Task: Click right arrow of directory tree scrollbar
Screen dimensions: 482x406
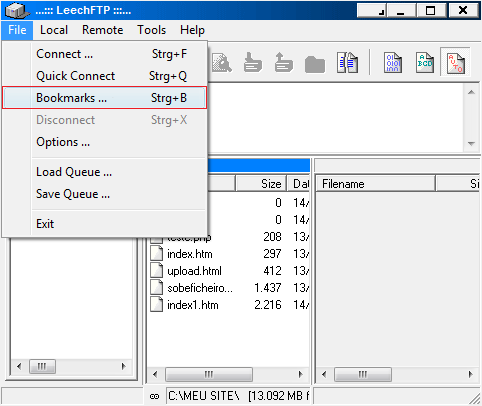Action: click(123, 366)
